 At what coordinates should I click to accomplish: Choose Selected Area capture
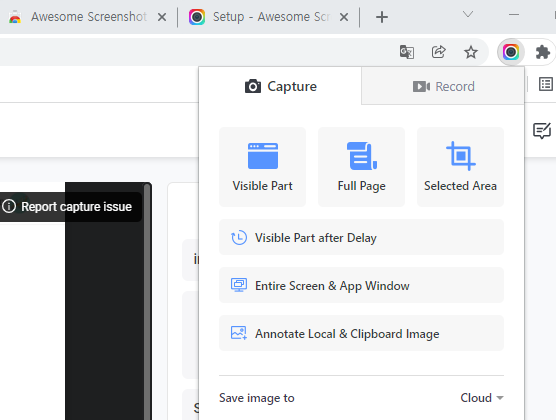coord(460,167)
